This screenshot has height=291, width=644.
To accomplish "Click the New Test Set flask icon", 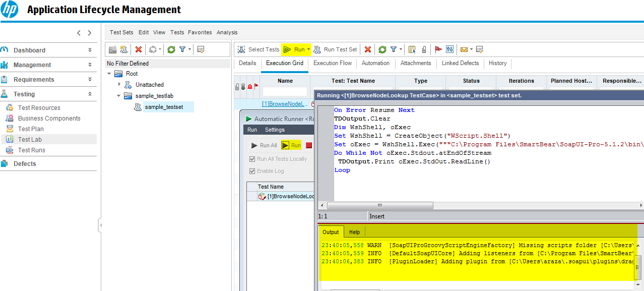I will (x=123, y=49).
